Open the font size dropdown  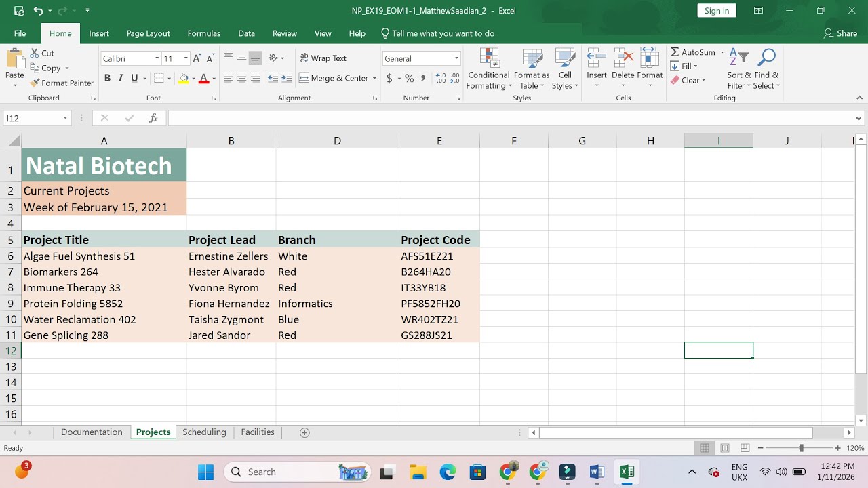(186, 59)
